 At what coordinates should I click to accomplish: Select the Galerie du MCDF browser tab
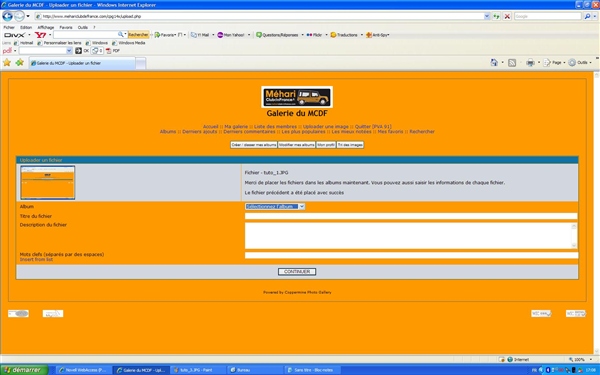pos(82,63)
